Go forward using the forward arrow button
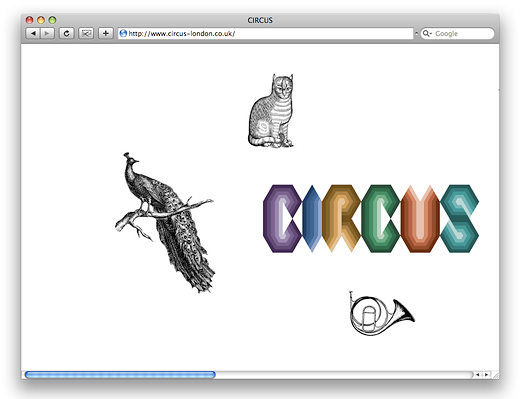520x399 pixels. coord(47,33)
